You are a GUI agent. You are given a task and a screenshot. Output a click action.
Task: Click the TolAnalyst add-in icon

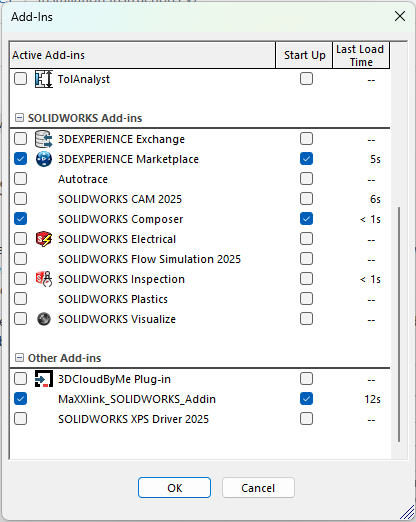pyautogui.click(x=44, y=79)
